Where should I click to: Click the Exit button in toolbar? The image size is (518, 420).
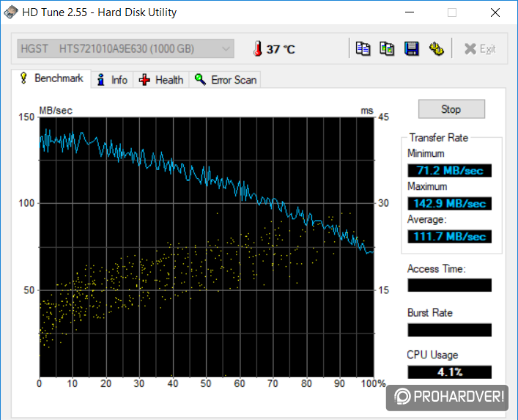[480, 49]
